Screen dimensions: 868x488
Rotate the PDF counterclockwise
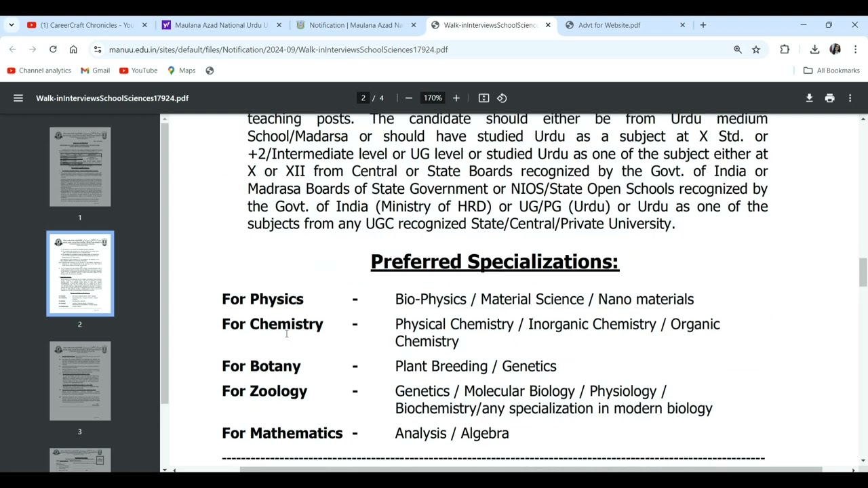(x=502, y=98)
